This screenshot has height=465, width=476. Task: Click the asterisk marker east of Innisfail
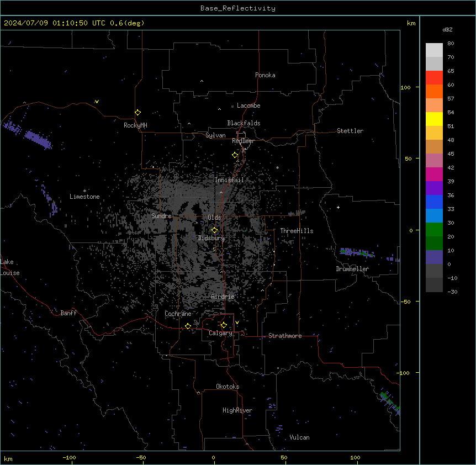click(x=277, y=168)
